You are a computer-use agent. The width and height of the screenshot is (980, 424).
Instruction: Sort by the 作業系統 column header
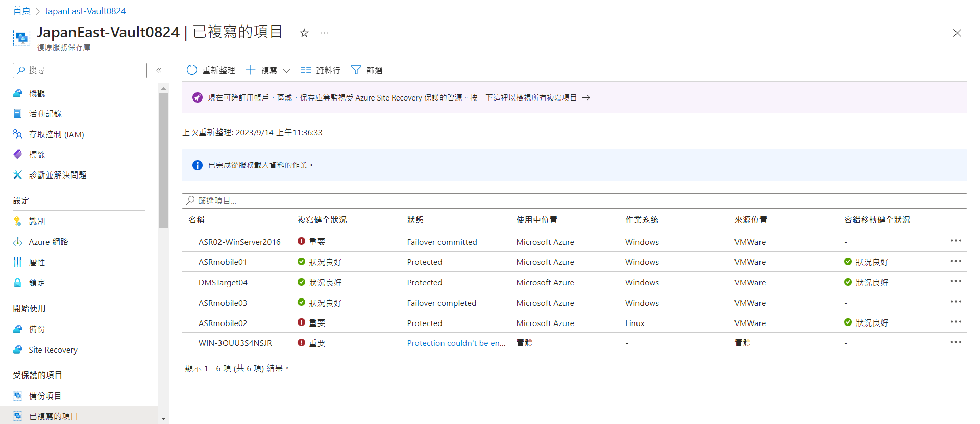642,220
